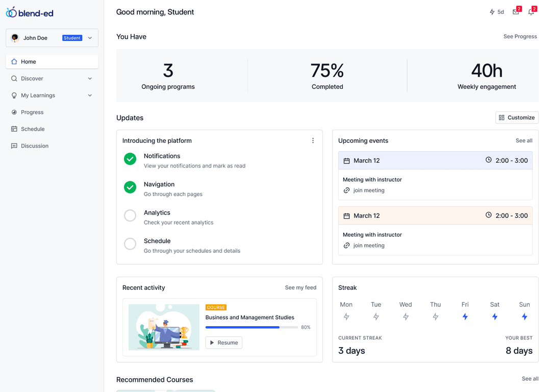Open the notifications bell icon
The width and height of the screenshot is (551, 392).
pos(531,12)
